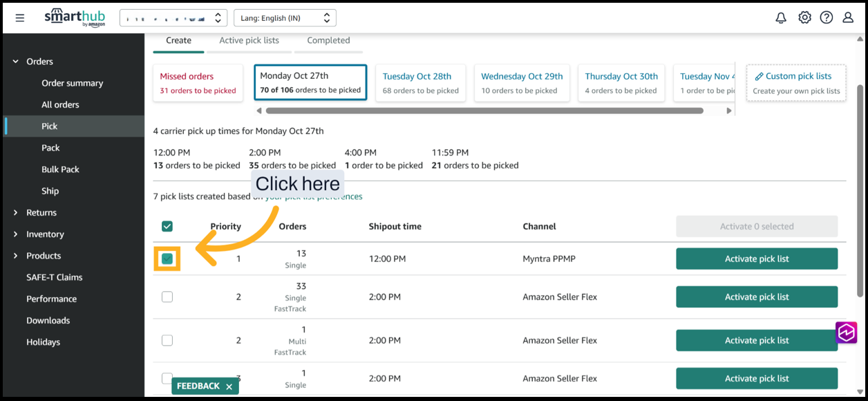Activate the Myntra PPMP pick list
This screenshot has width=868, height=401.
pos(757,259)
